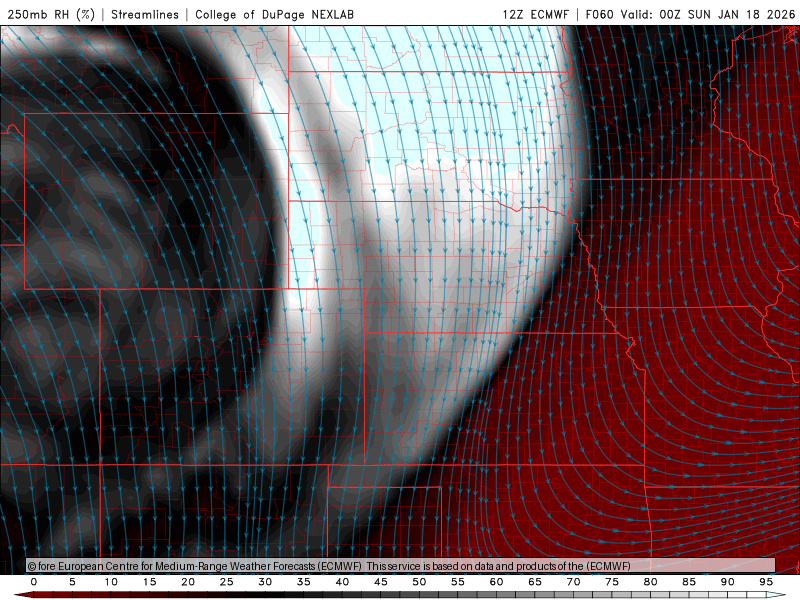The width and height of the screenshot is (800, 600).
Task: Select the '55' color scale value
Action: click(458, 582)
